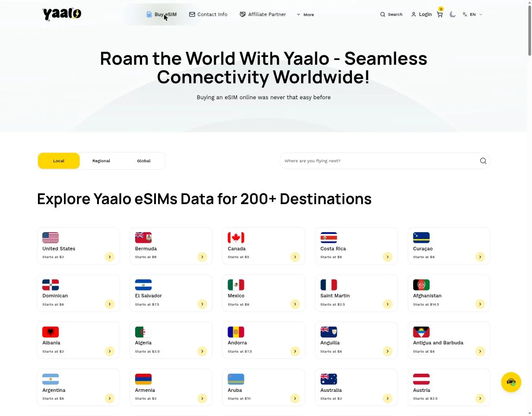532x416 pixels.
Task: Open Armenia arrow button
Action: tap(202, 398)
